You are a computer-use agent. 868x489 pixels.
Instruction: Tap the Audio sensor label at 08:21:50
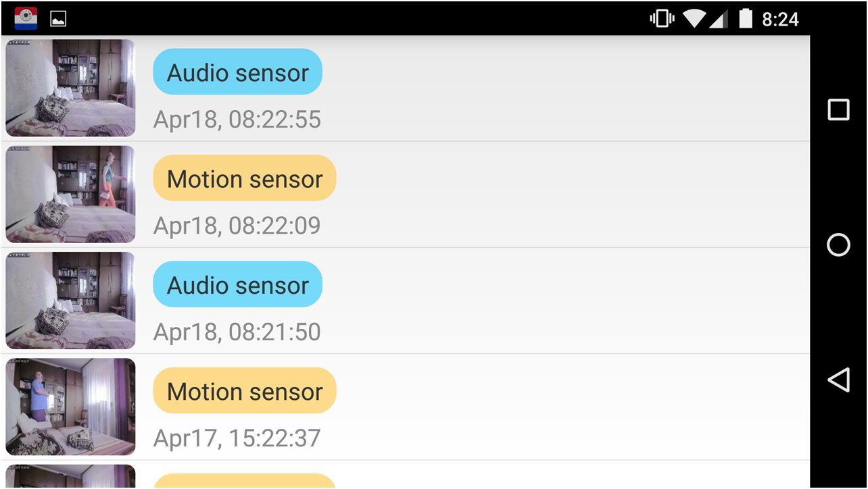[x=237, y=285]
